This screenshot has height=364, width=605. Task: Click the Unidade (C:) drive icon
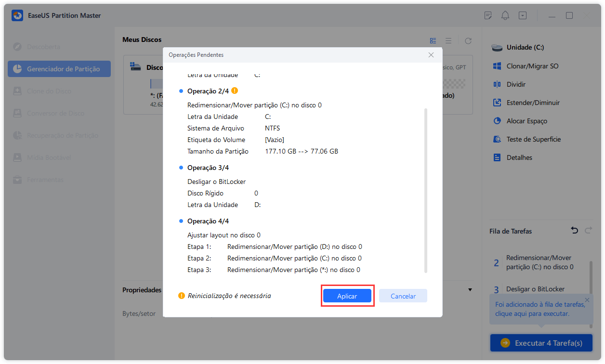(x=497, y=48)
